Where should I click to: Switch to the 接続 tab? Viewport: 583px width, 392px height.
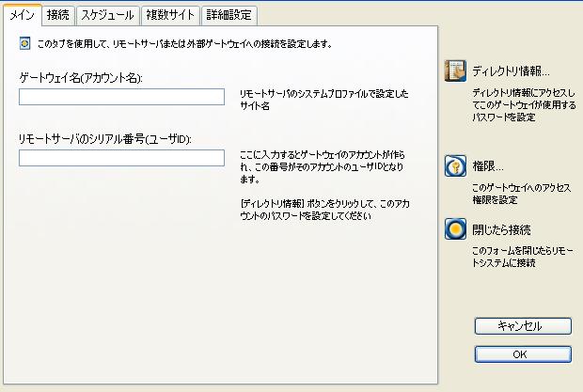coord(58,15)
